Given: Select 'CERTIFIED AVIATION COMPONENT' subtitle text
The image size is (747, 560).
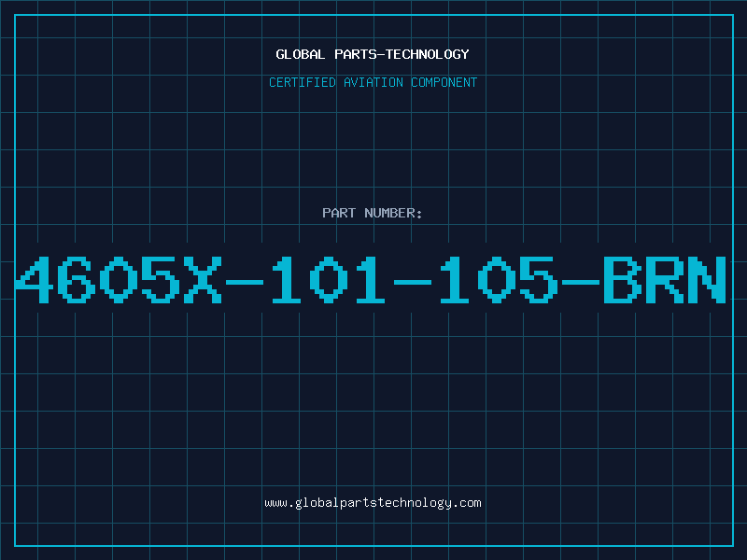Looking at the screenshot, I should [373, 82].
